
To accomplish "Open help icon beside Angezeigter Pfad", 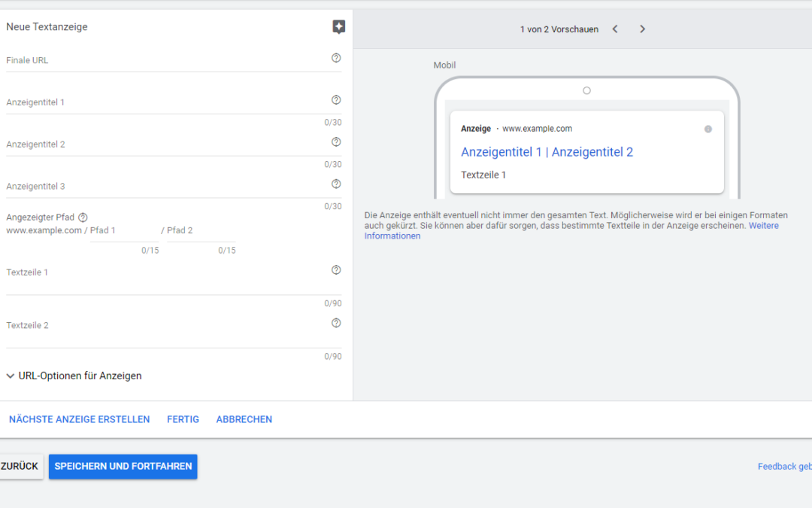I will coord(83,217).
